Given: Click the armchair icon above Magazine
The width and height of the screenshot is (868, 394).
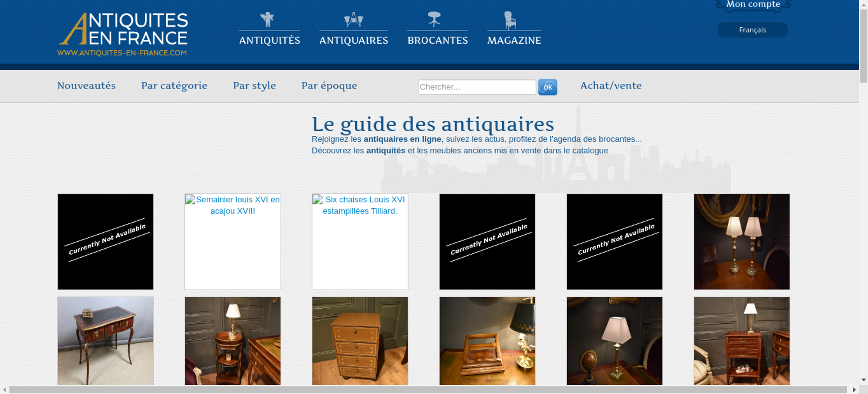Looking at the screenshot, I should pos(510,20).
